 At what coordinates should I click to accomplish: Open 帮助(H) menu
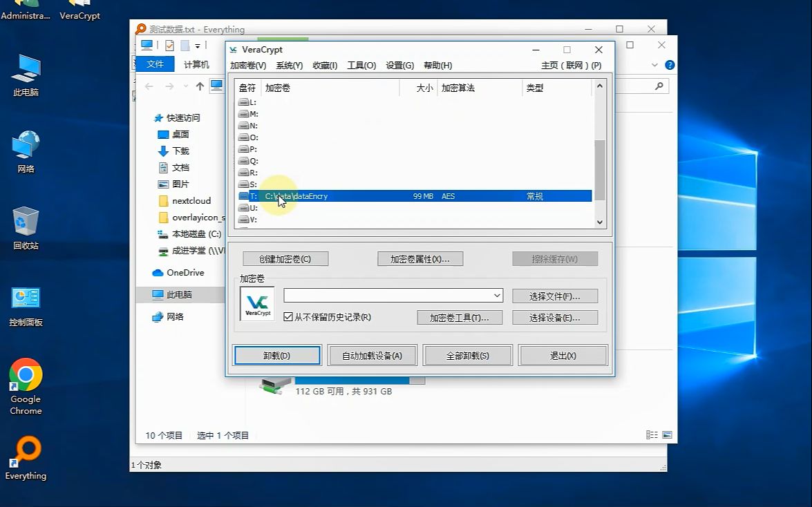(437, 65)
